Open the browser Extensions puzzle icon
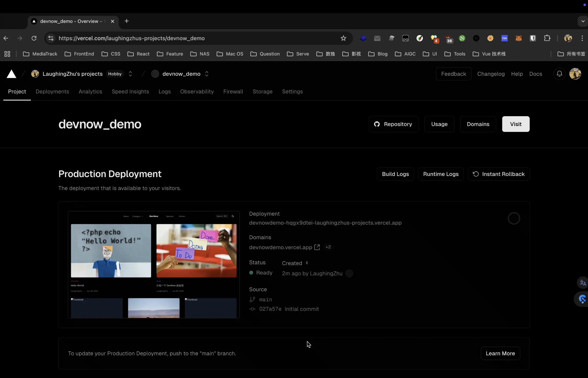 pyautogui.click(x=547, y=38)
